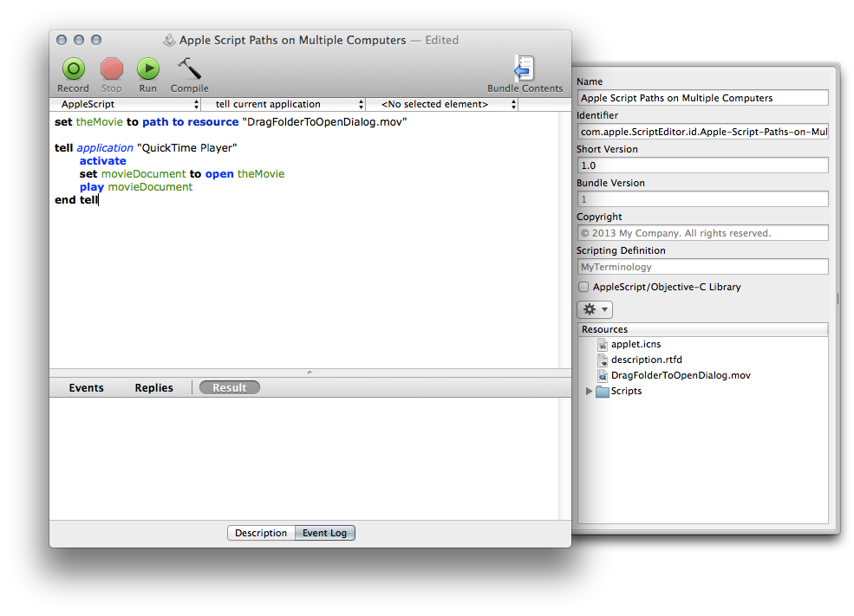This screenshot has height=616, width=854.
Task: Click the script editor vertical scrollbar
Action: 564,240
